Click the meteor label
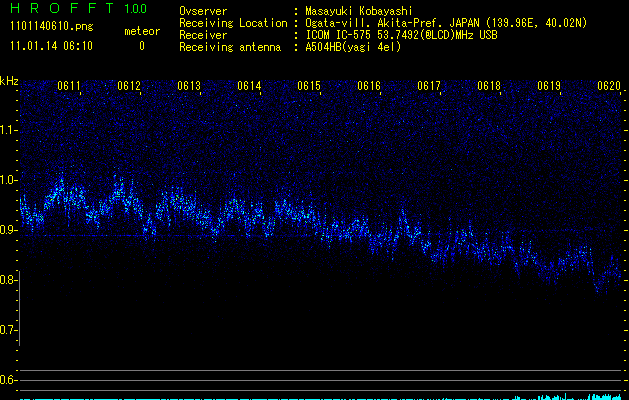This screenshot has width=629, height=400. pos(141,31)
